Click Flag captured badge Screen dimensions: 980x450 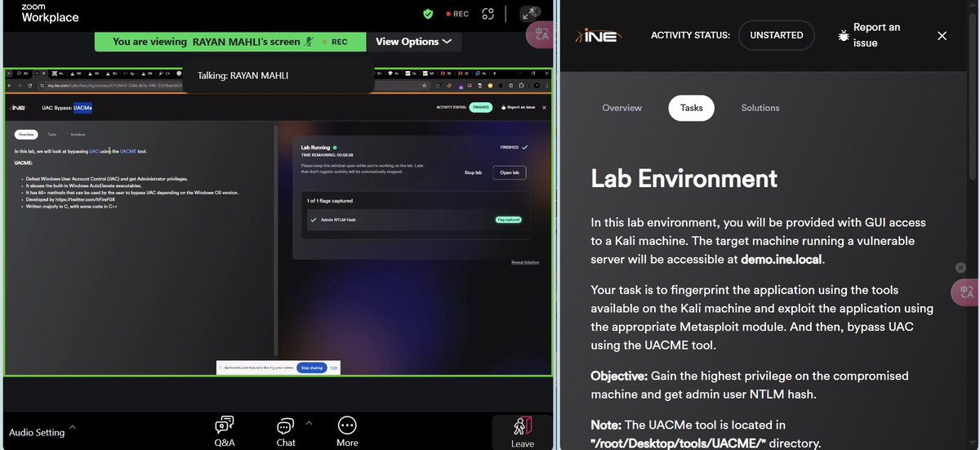coord(508,220)
